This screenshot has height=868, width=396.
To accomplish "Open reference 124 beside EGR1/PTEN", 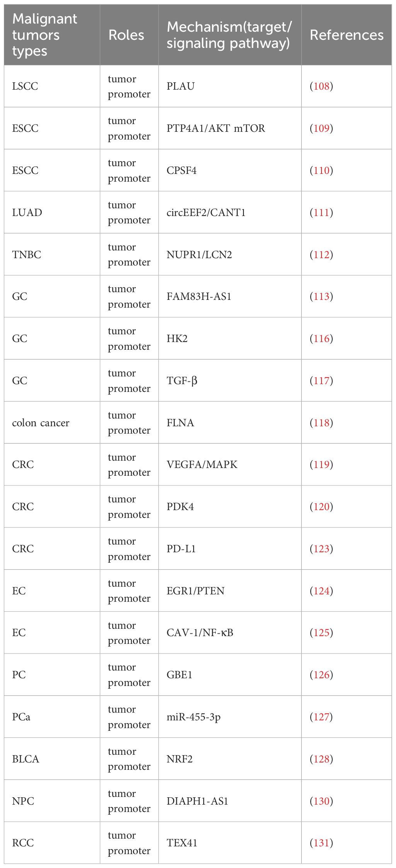I will 321,591.
